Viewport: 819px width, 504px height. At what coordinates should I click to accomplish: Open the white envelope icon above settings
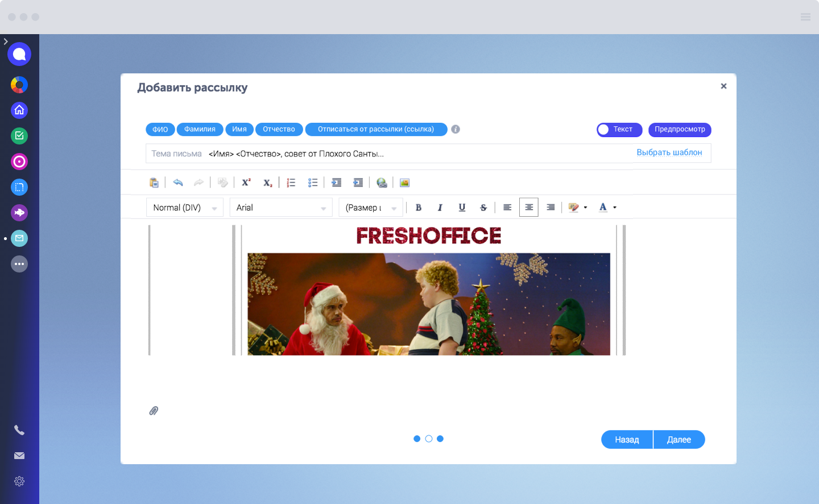coord(19,456)
